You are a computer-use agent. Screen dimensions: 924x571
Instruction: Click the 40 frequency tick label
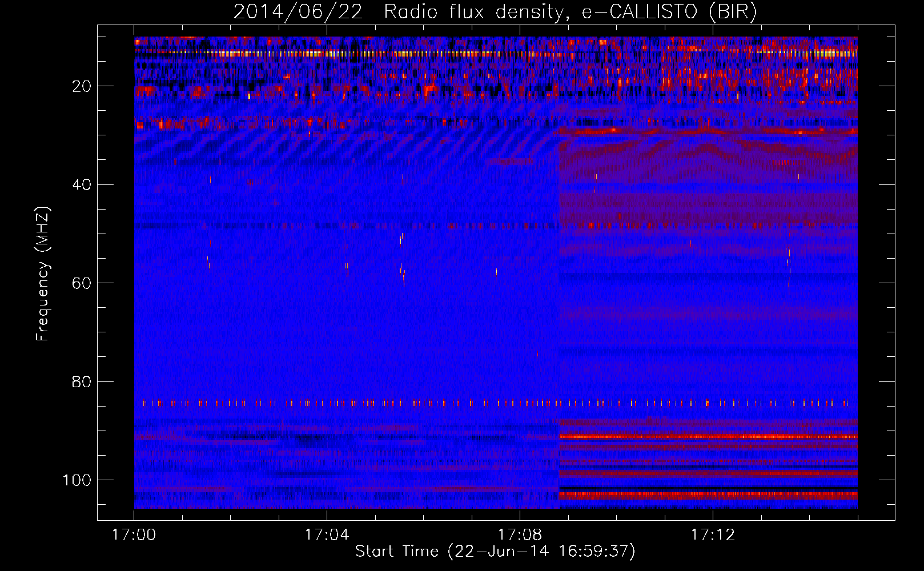[82, 185]
